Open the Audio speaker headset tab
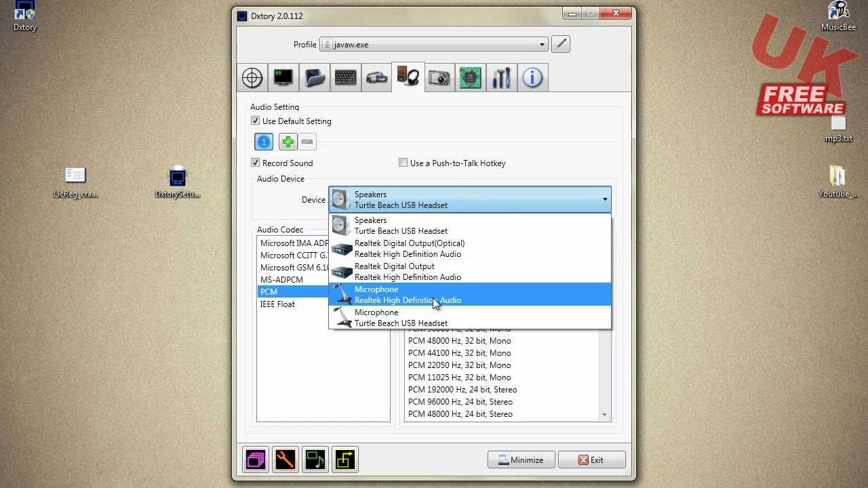Viewport: 868px width, 488px height. (408, 77)
